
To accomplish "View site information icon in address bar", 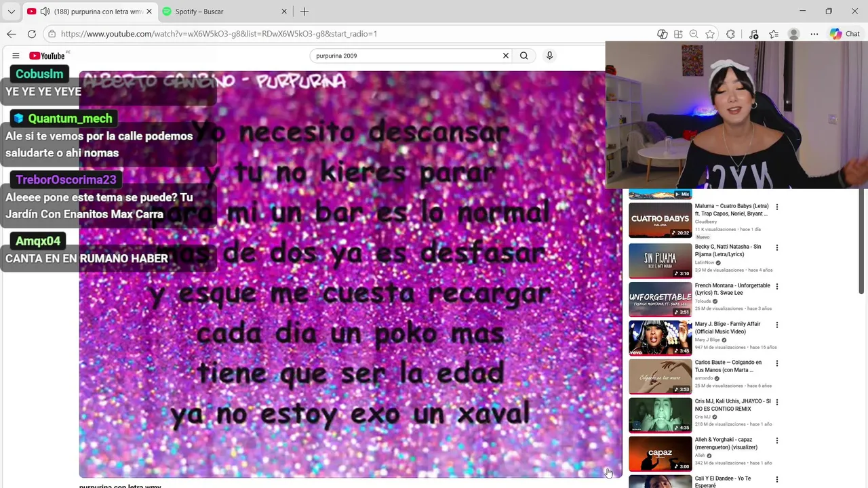I will (x=52, y=34).
